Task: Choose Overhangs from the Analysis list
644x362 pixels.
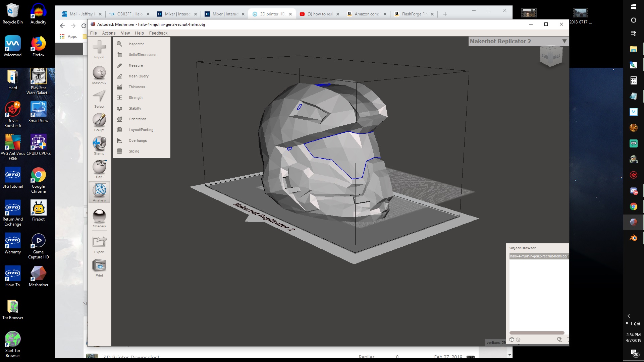Action: [138, 140]
